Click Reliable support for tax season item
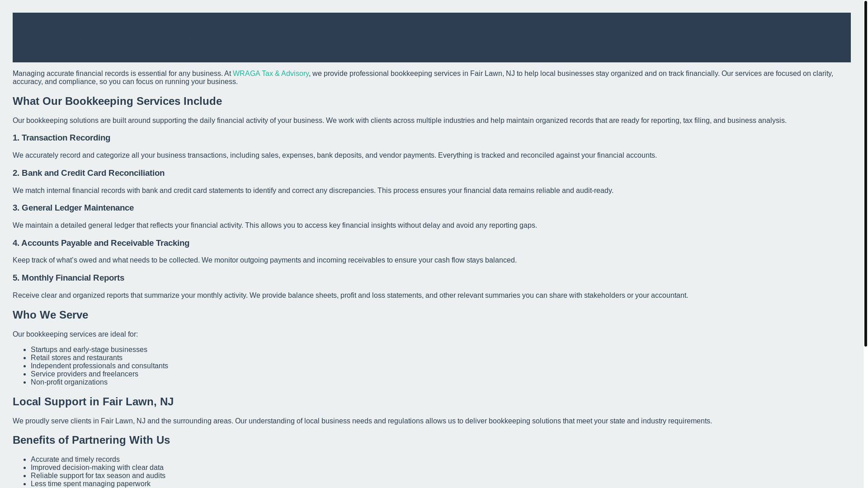 click(98, 476)
